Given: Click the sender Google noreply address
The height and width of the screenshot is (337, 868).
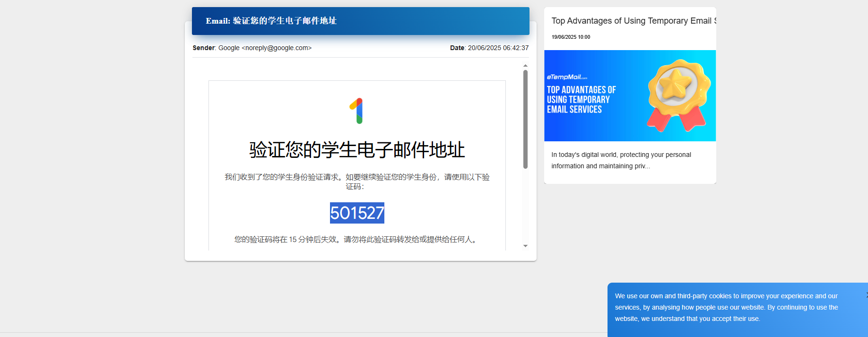Looking at the screenshot, I should [x=265, y=48].
